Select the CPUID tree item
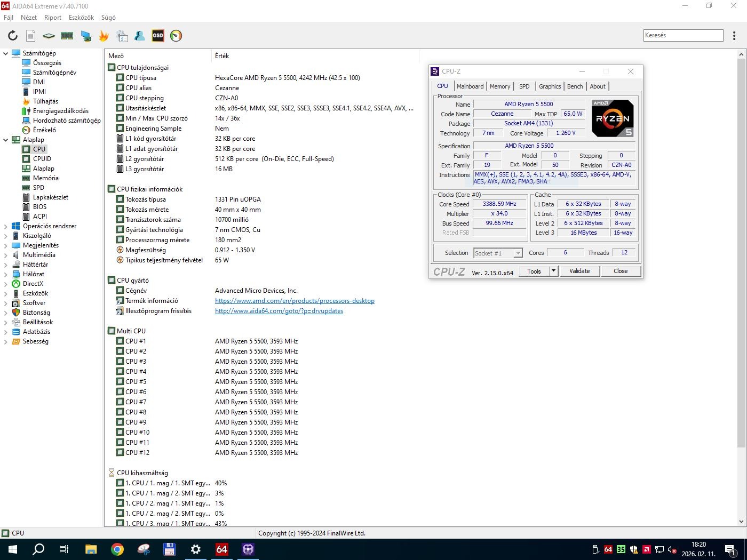 pyautogui.click(x=42, y=159)
